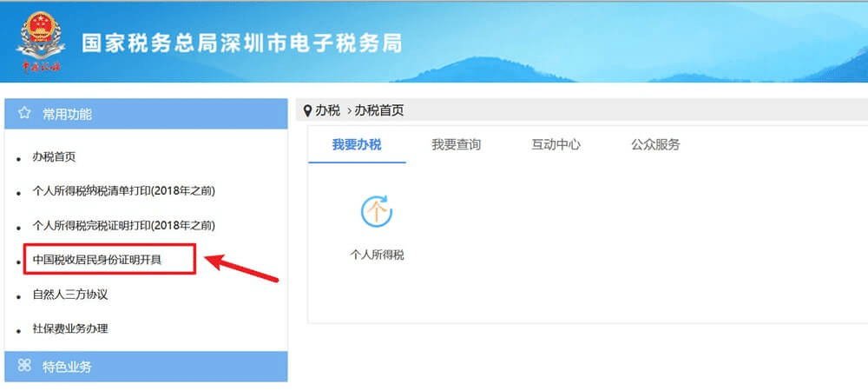The height and width of the screenshot is (391, 868).
Task: Click 办税 in the breadcrumb
Action: [x=328, y=110]
